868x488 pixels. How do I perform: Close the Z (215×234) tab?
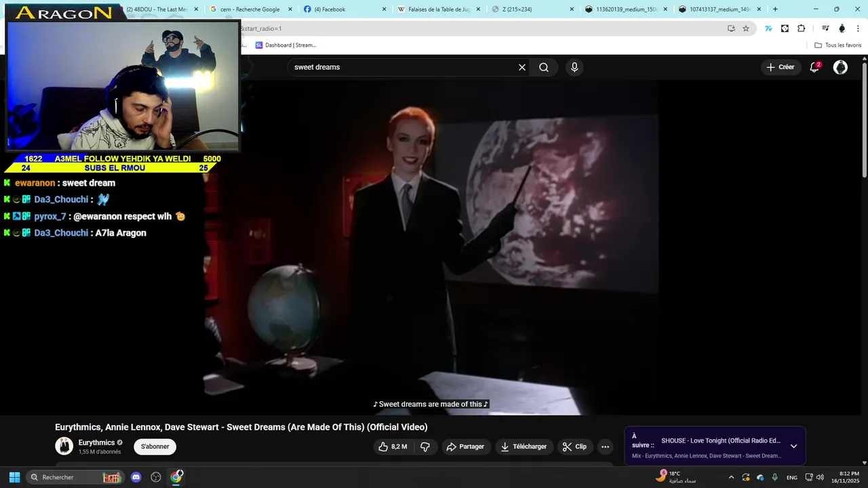(572, 9)
